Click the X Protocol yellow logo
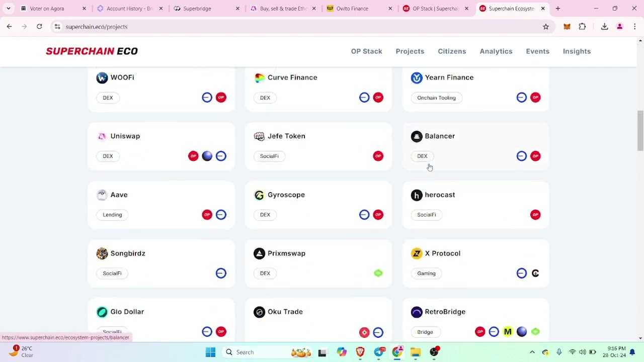Image resolution: width=644 pixels, height=362 pixels. coord(417,253)
